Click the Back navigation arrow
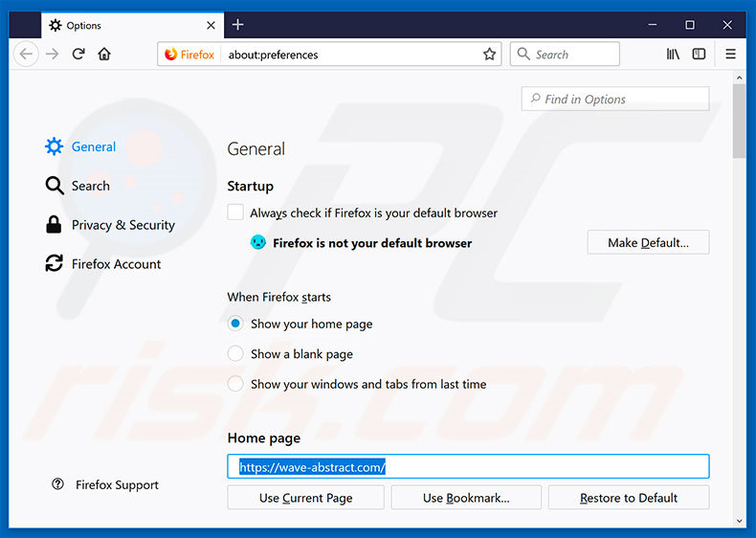Viewport: 756px width, 538px height. click(26, 55)
